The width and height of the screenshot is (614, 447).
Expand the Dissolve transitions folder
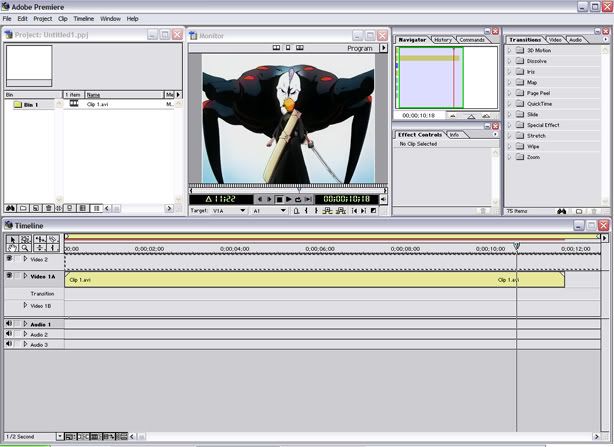(x=509, y=61)
